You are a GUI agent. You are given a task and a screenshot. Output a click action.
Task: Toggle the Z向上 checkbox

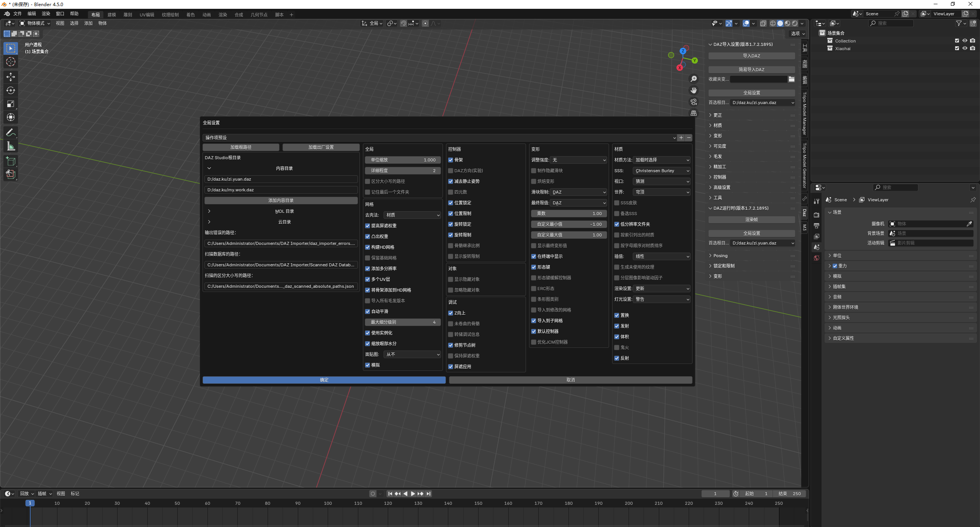point(451,313)
